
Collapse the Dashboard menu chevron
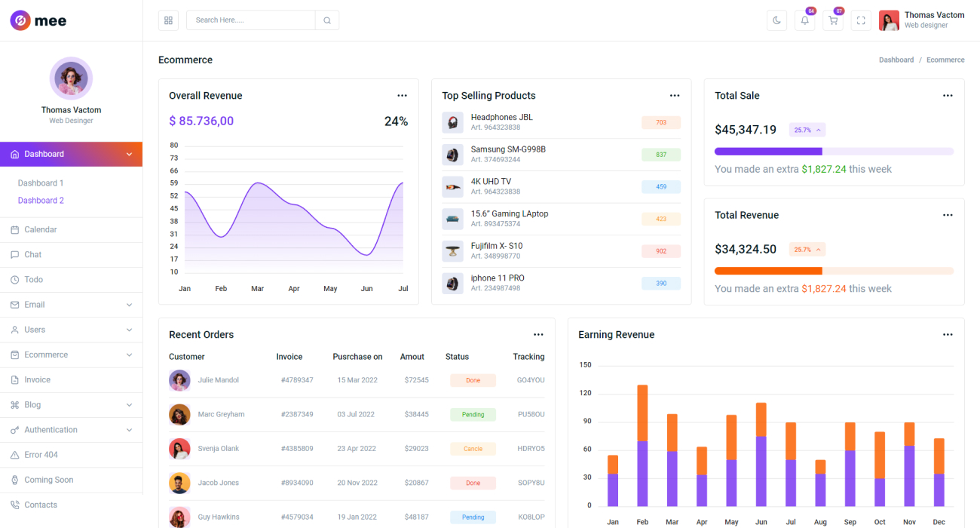[x=129, y=154]
